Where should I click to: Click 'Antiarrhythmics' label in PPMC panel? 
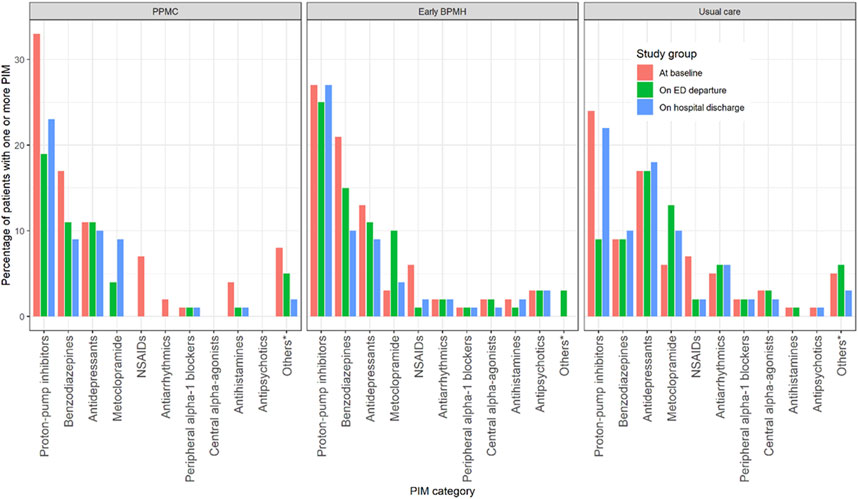pyautogui.click(x=165, y=377)
